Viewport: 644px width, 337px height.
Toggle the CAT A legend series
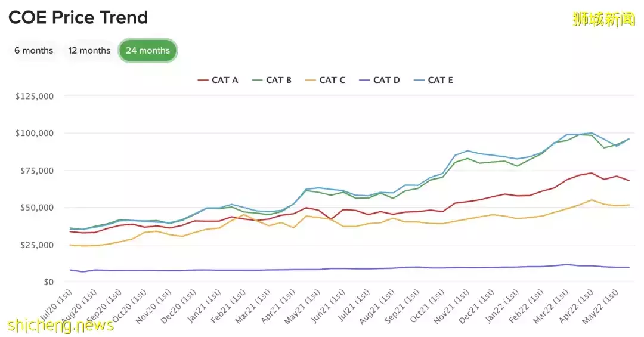tap(218, 80)
